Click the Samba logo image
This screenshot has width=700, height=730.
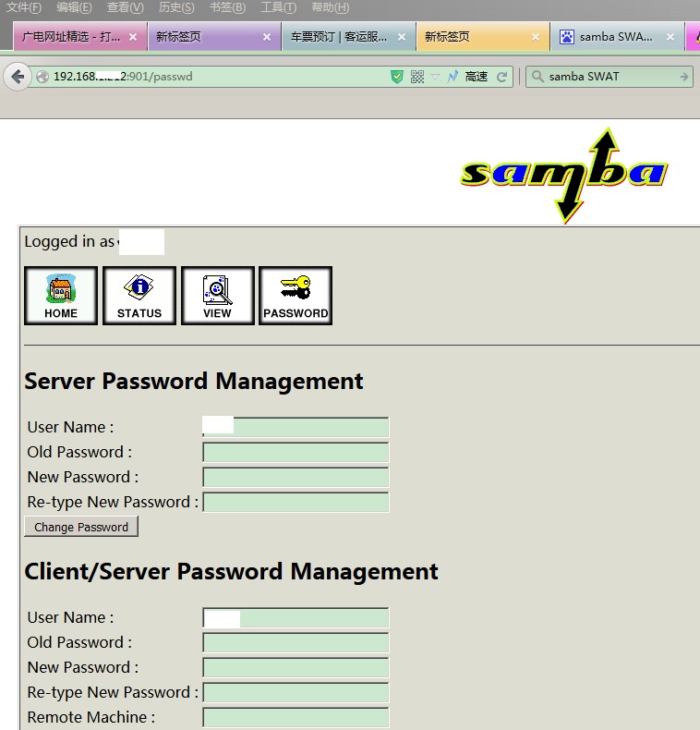pos(564,175)
